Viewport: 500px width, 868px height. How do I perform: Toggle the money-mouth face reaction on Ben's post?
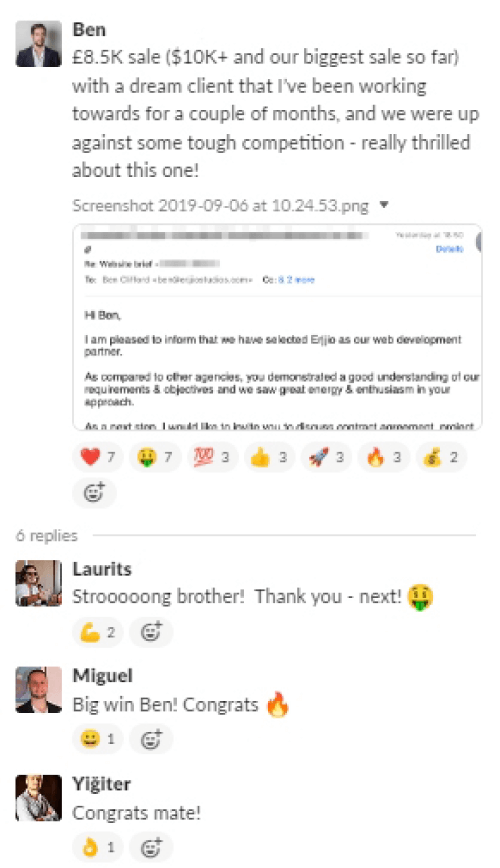pyautogui.click(x=155, y=457)
